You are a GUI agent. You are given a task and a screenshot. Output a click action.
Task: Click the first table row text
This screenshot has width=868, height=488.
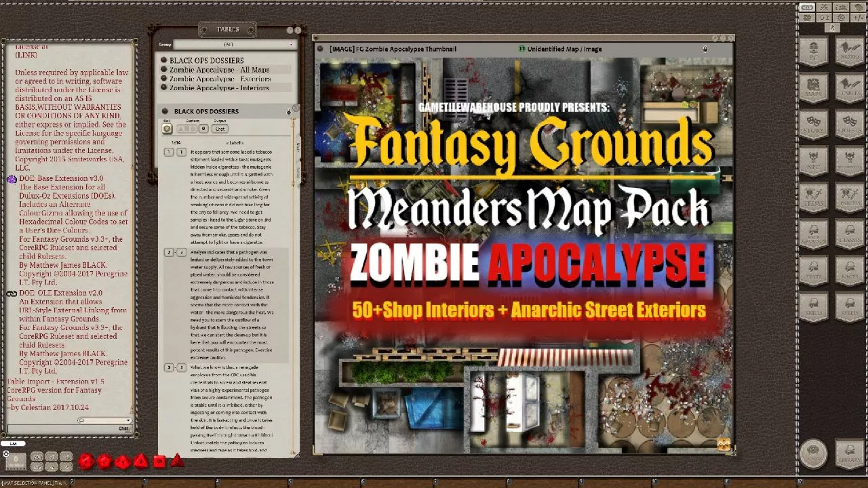(232, 197)
